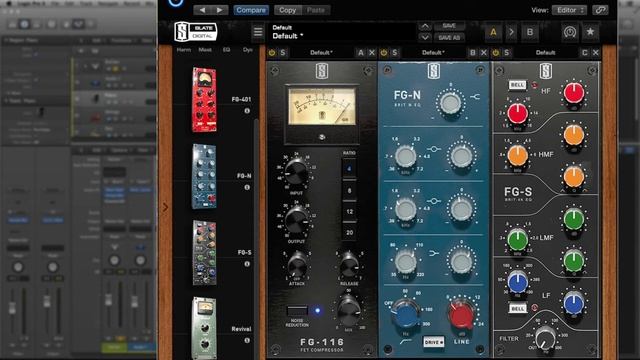Click the Paste button

(316, 10)
